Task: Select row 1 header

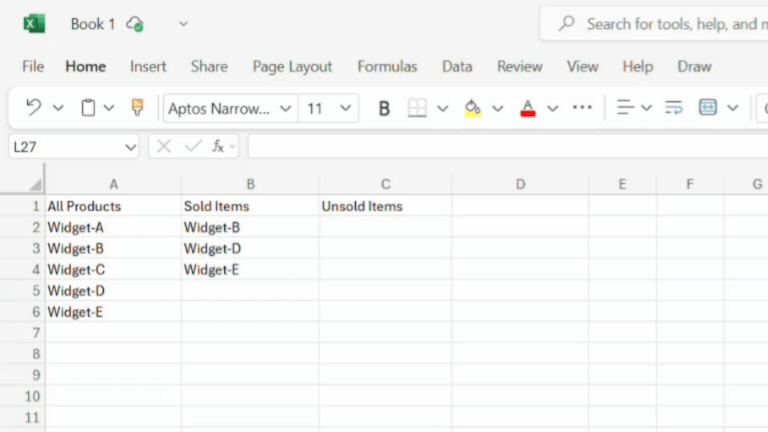Action: (x=23, y=206)
